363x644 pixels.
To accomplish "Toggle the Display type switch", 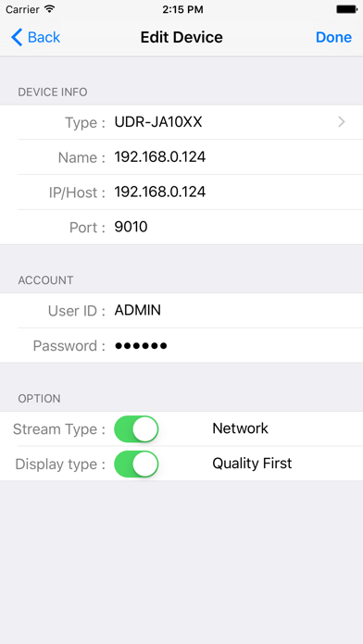I will click(136, 464).
